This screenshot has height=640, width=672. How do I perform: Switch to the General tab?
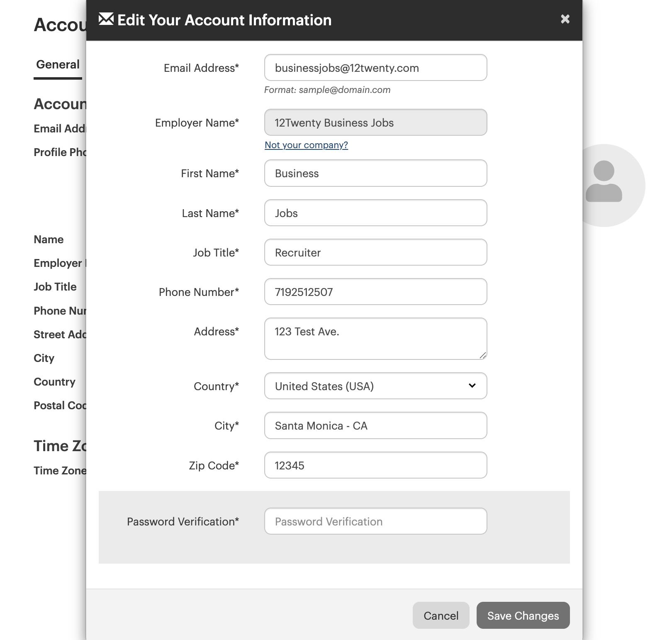[x=58, y=64]
